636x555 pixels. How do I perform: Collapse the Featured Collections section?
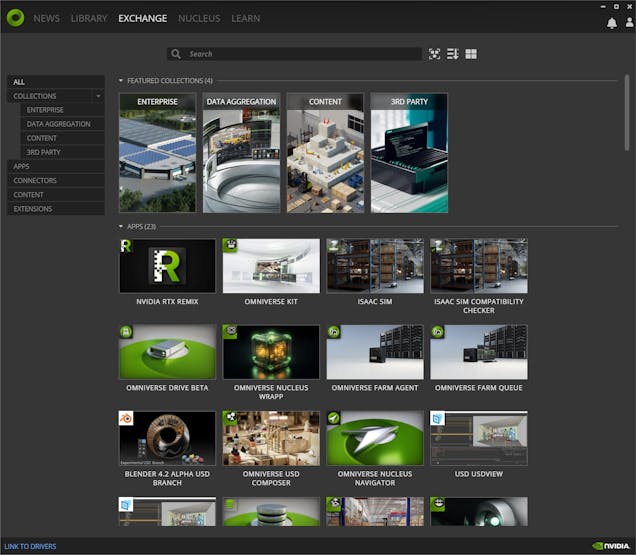point(121,80)
